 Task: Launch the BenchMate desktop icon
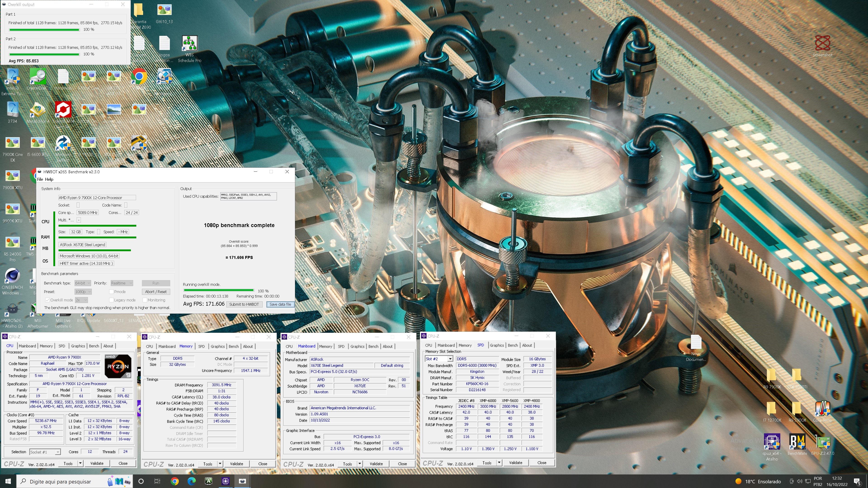[797, 445]
